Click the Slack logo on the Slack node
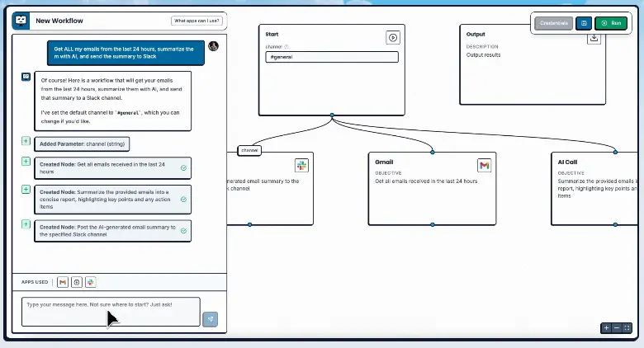 [x=302, y=166]
